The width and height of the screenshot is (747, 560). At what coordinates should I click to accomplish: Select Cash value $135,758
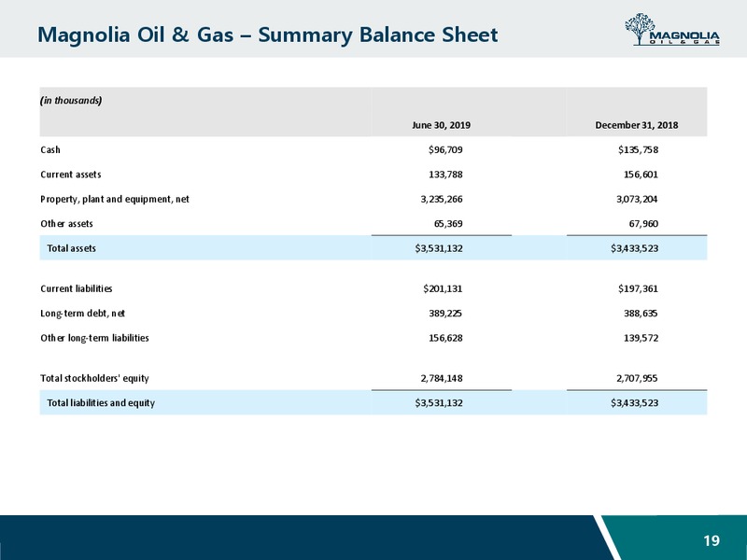coord(639,150)
